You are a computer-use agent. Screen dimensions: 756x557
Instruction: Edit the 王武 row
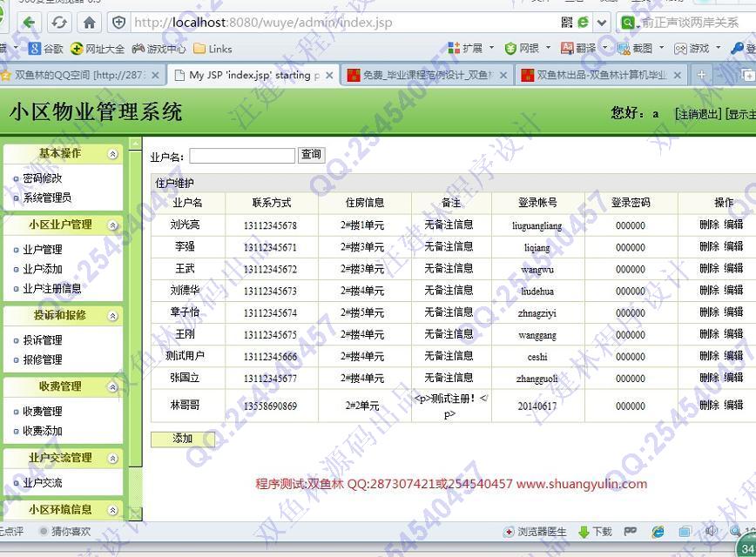tap(733, 268)
